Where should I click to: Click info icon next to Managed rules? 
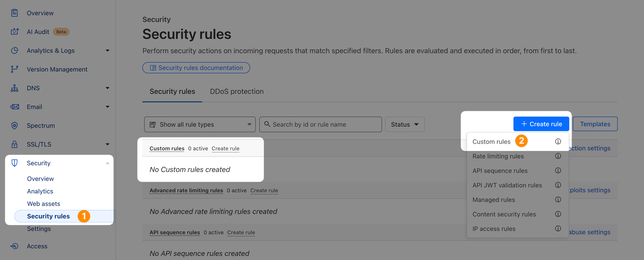558,199
